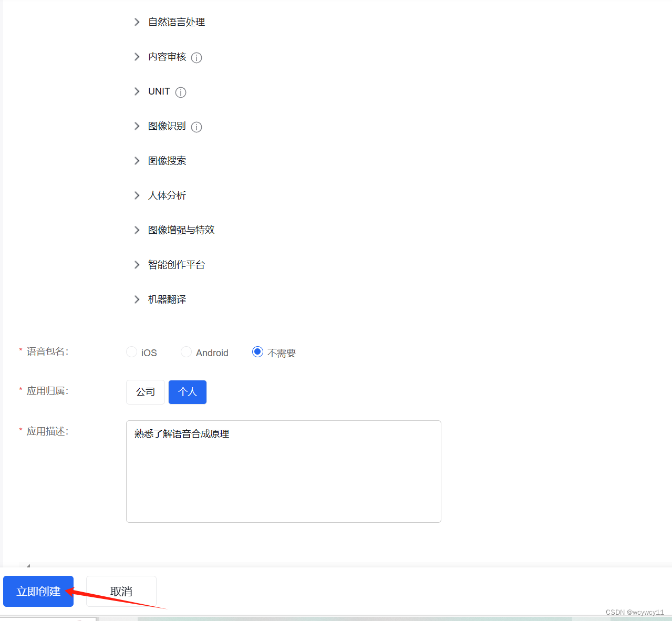Click the 应用描述 text area
This screenshot has height=621, width=672.
(x=284, y=471)
